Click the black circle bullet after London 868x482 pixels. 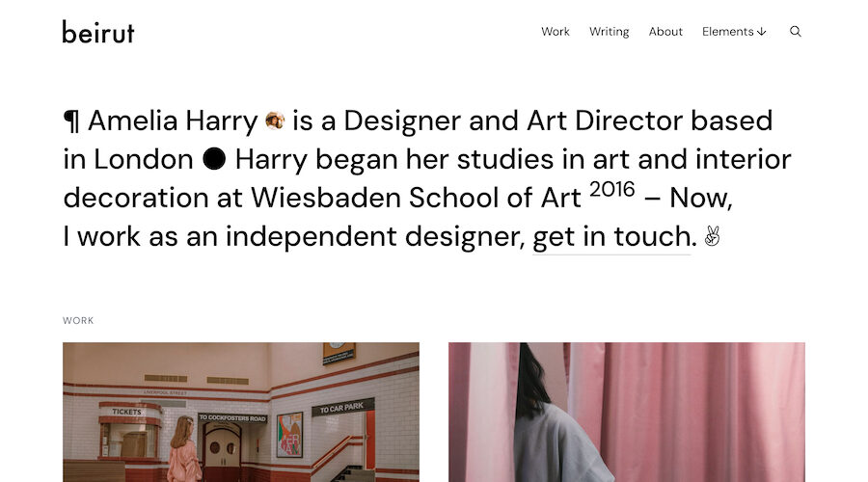click(214, 159)
